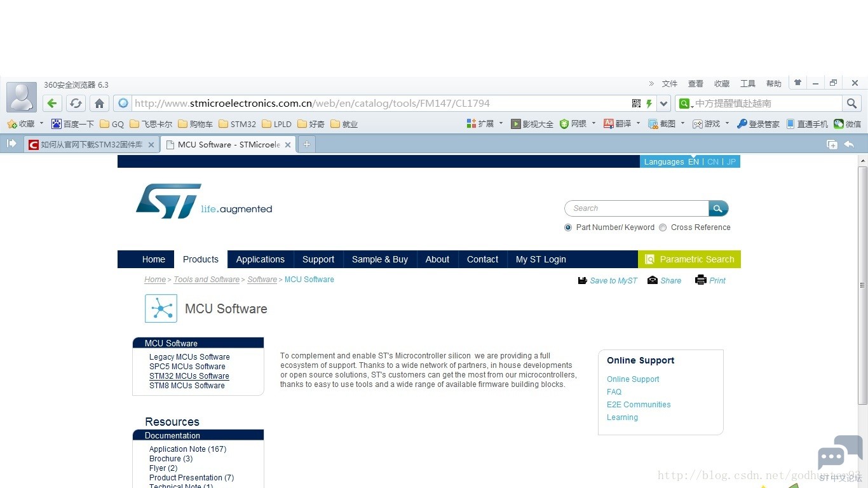Open the 百度一下 bookmark

[x=73, y=124]
